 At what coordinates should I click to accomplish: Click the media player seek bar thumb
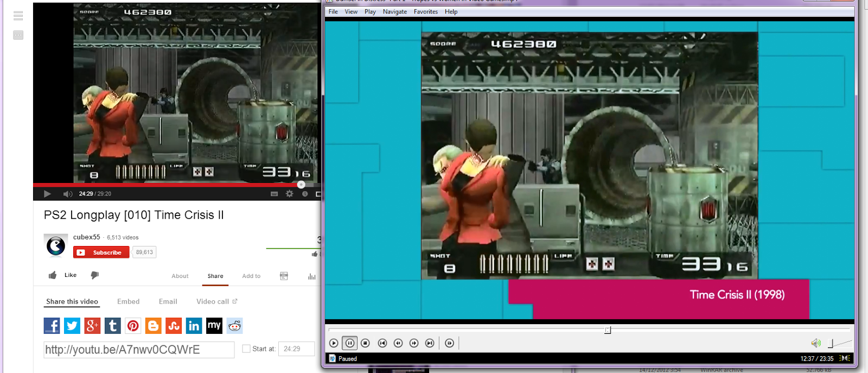tap(608, 330)
